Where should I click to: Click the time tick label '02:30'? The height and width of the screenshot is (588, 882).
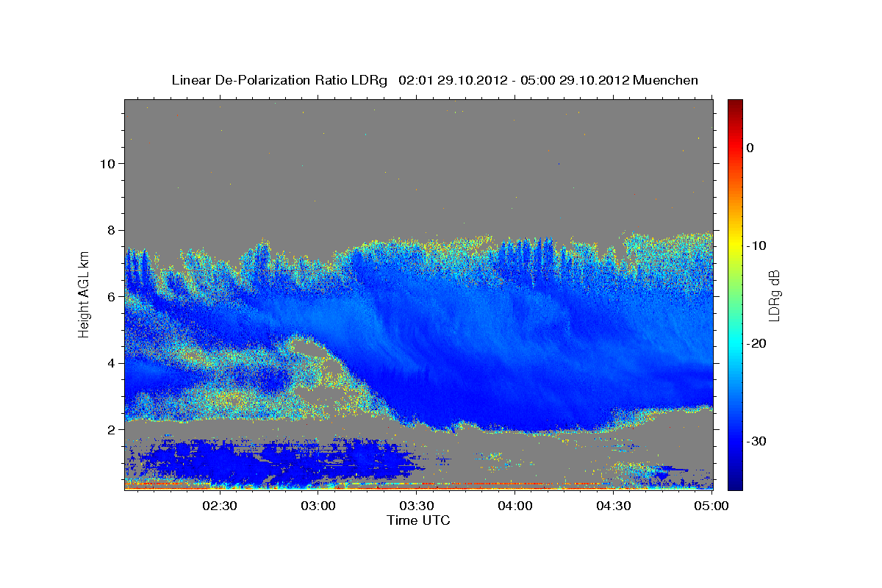[220, 506]
